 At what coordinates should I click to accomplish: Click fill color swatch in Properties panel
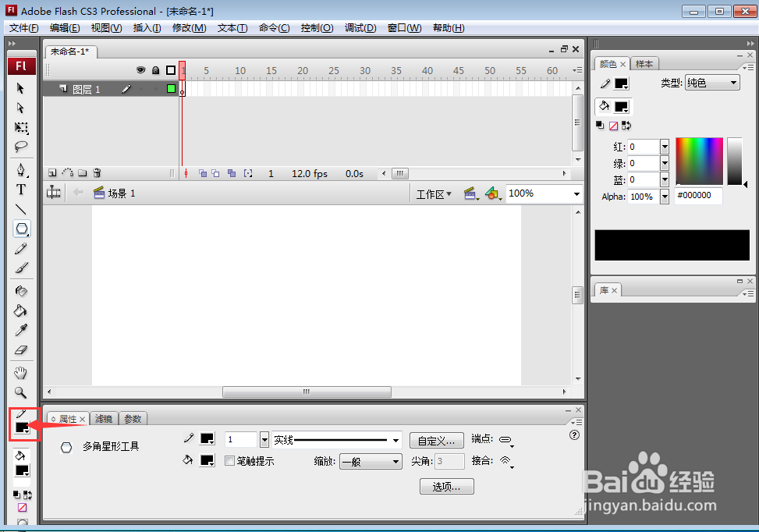click(207, 460)
